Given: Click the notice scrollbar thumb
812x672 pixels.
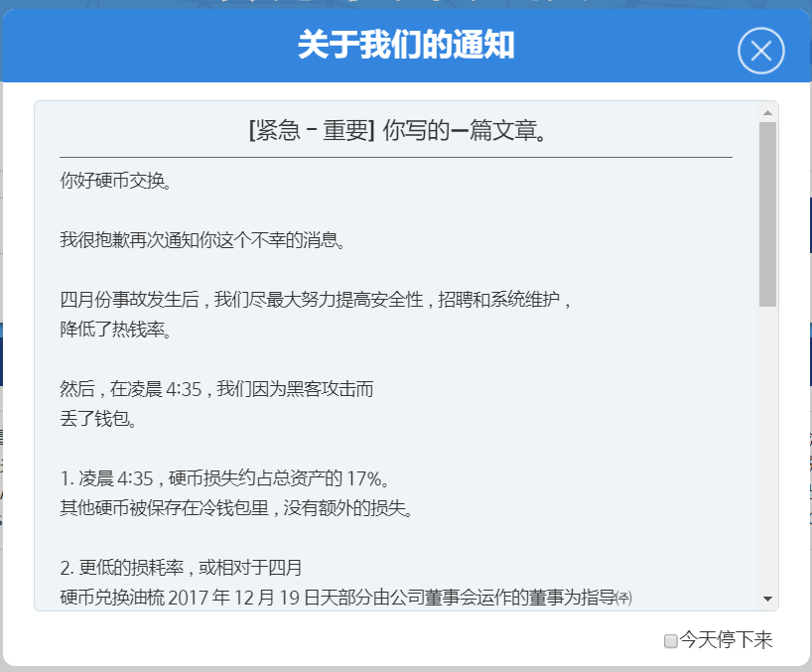Looking at the screenshot, I should (767, 213).
